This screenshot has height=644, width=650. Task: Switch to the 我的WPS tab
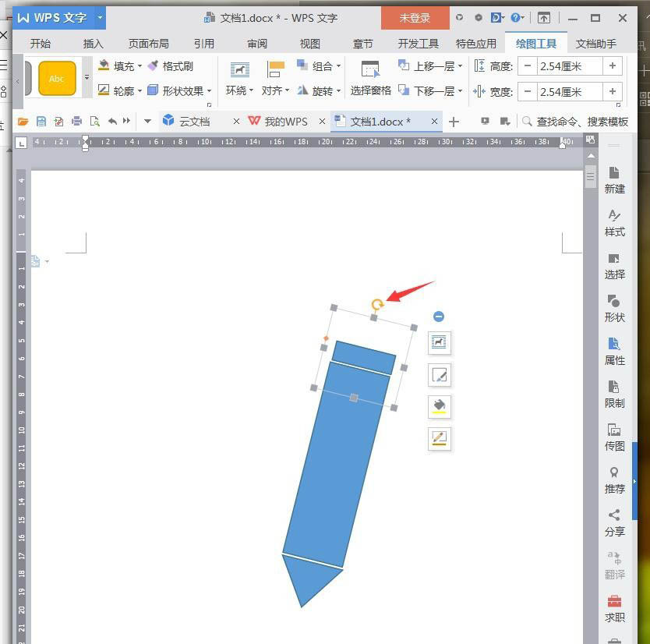[x=285, y=122]
